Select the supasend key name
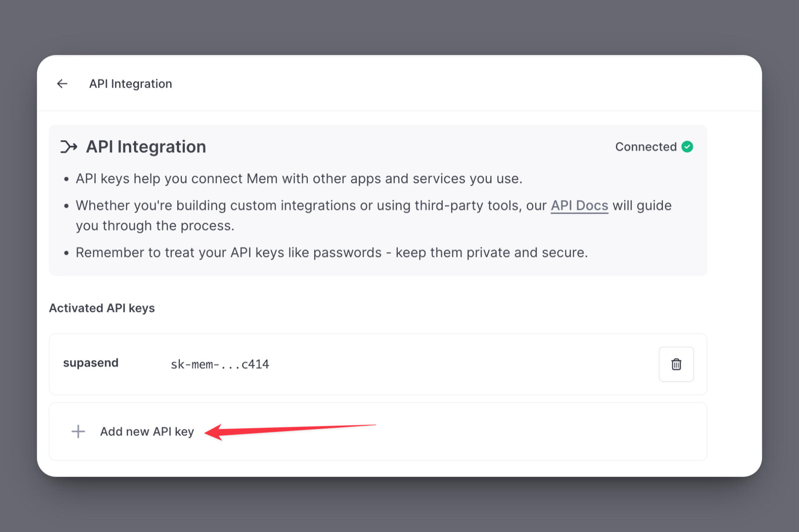Screen dimensions: 799x532 (91, 363)
